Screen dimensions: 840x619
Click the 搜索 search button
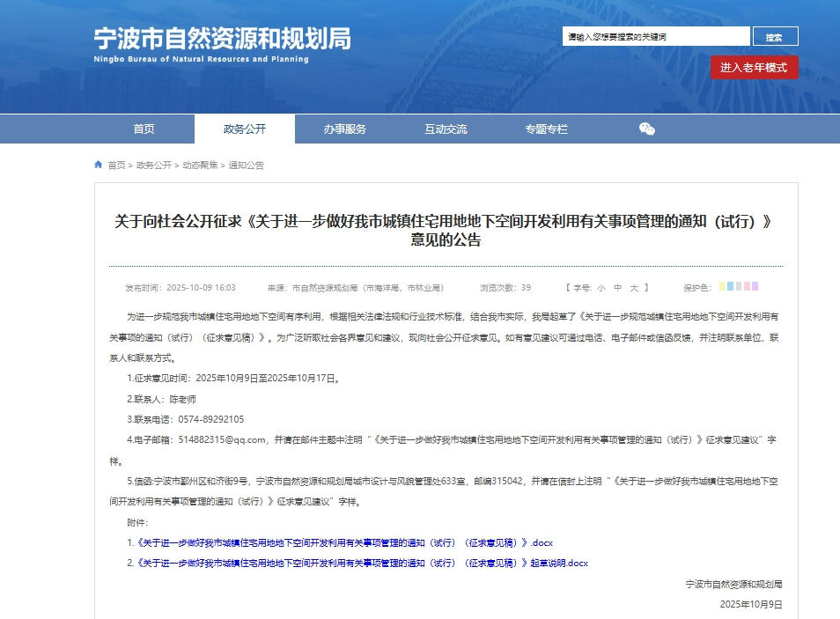(x=775, y=37)
